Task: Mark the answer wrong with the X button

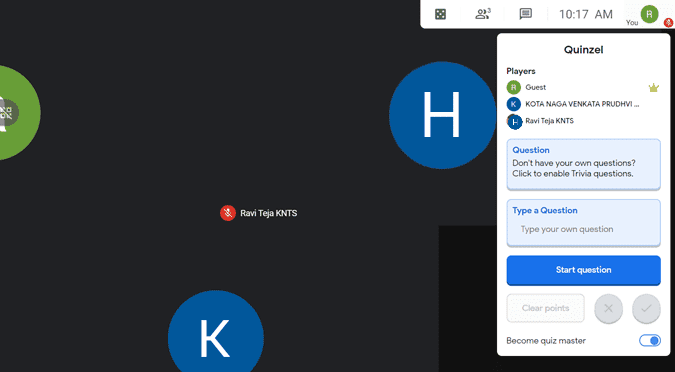Action: (608, 308)
